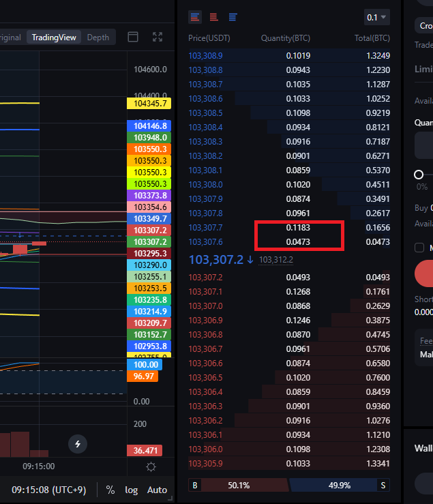Click quantity 0.0473 in order book

click(x=298, y=242)
